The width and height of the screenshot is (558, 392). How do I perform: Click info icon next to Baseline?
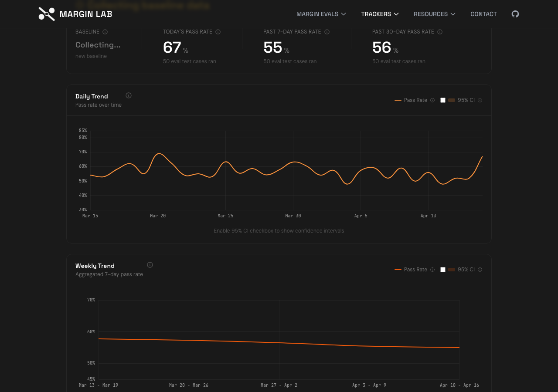pyautogui.click(x=105, y=32)
